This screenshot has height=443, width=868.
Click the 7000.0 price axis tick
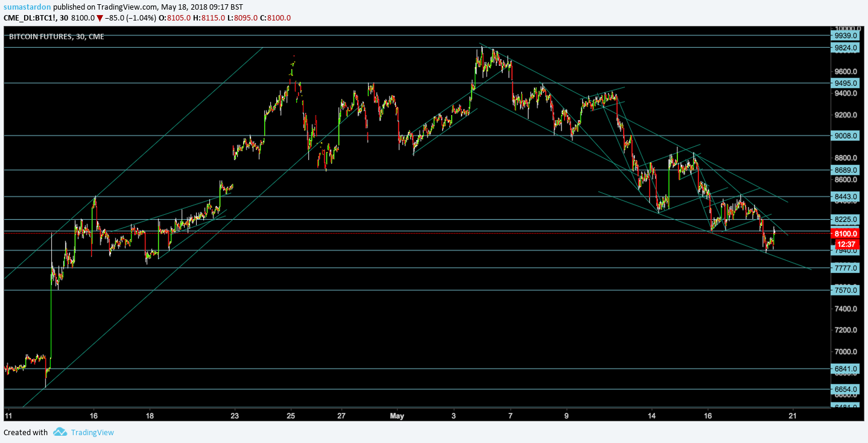click(846, 352)
